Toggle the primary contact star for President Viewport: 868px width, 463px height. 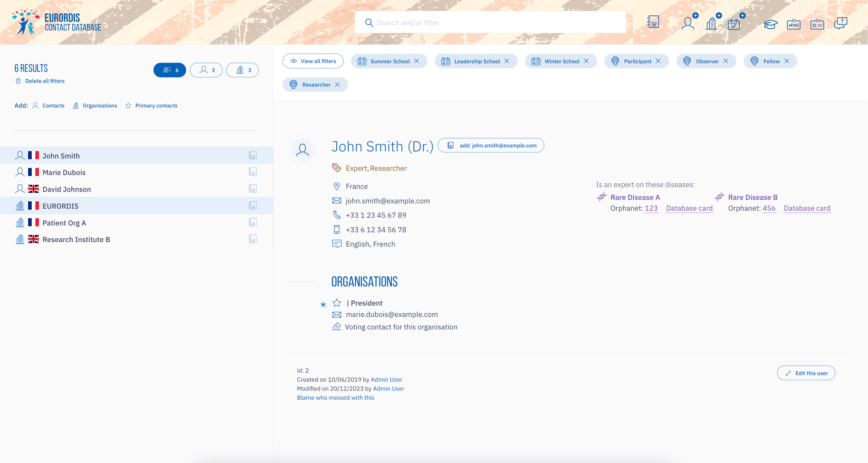(x=337, y=303)
